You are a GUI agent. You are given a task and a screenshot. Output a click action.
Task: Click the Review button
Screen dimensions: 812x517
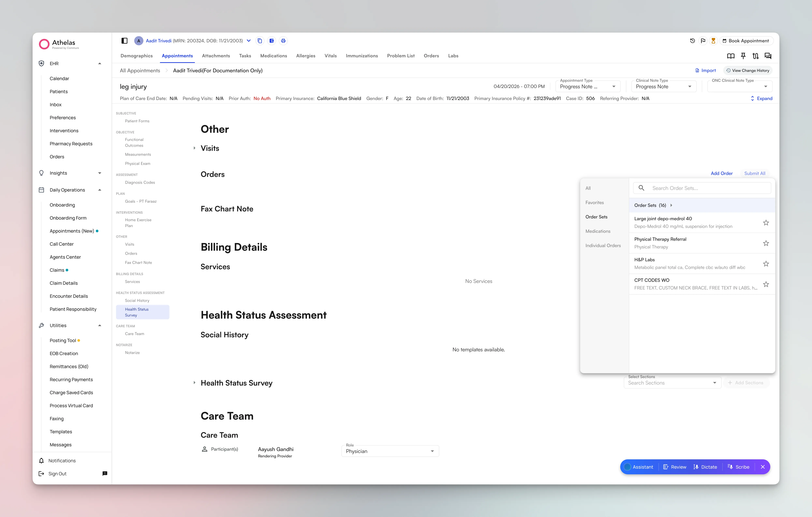pyautogui.click(x=675, y=467)
